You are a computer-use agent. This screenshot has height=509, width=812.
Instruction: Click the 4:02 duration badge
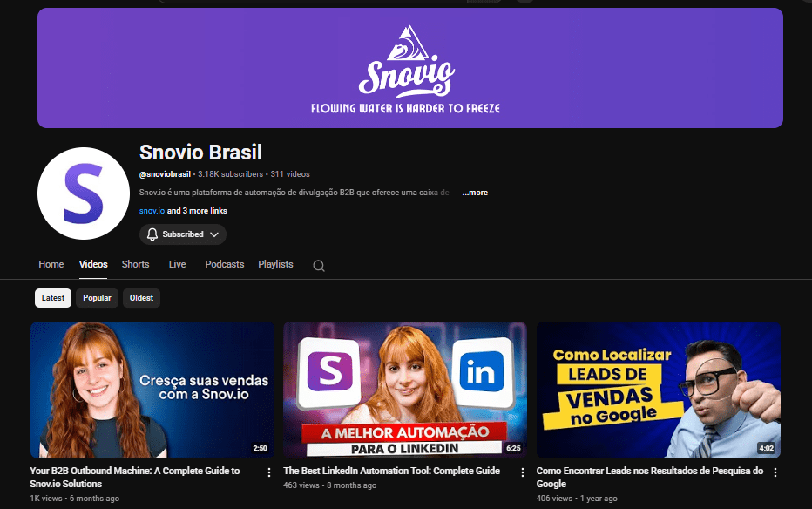point(767,448)
